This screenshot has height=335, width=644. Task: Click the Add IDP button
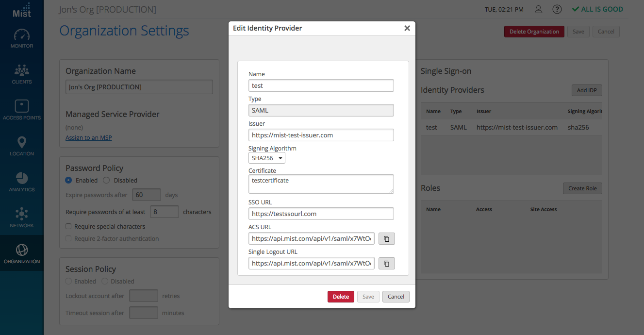coord(586,90)
